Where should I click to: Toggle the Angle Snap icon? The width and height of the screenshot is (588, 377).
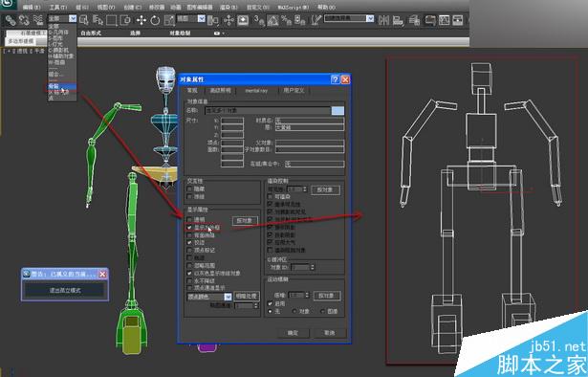tap(272, 20)
